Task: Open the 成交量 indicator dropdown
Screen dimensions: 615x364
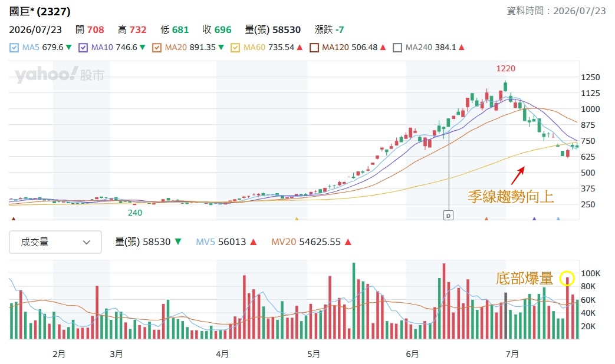Action: [x=55, y=242]
